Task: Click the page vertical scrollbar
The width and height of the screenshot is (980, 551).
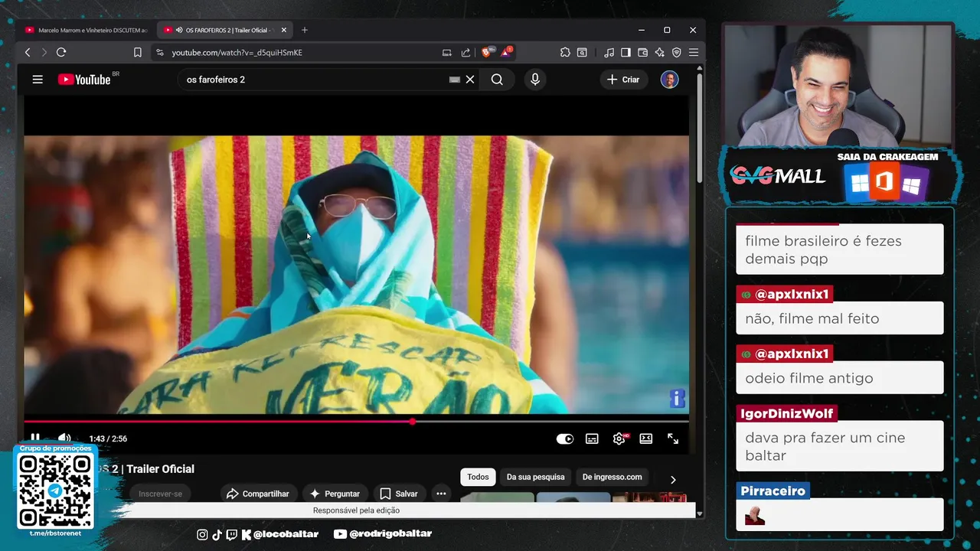Action: pyautogui.click(x=700, y=126)
